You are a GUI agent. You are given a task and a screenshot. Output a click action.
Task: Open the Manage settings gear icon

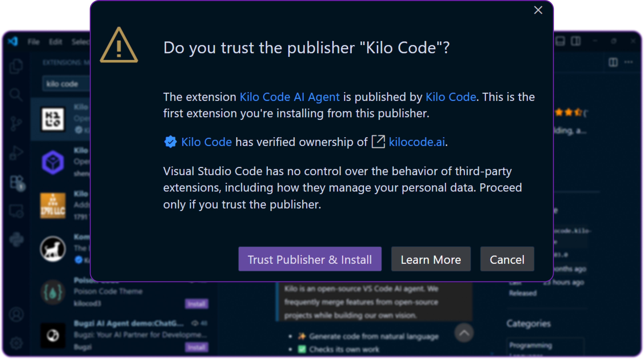[16, 343]
